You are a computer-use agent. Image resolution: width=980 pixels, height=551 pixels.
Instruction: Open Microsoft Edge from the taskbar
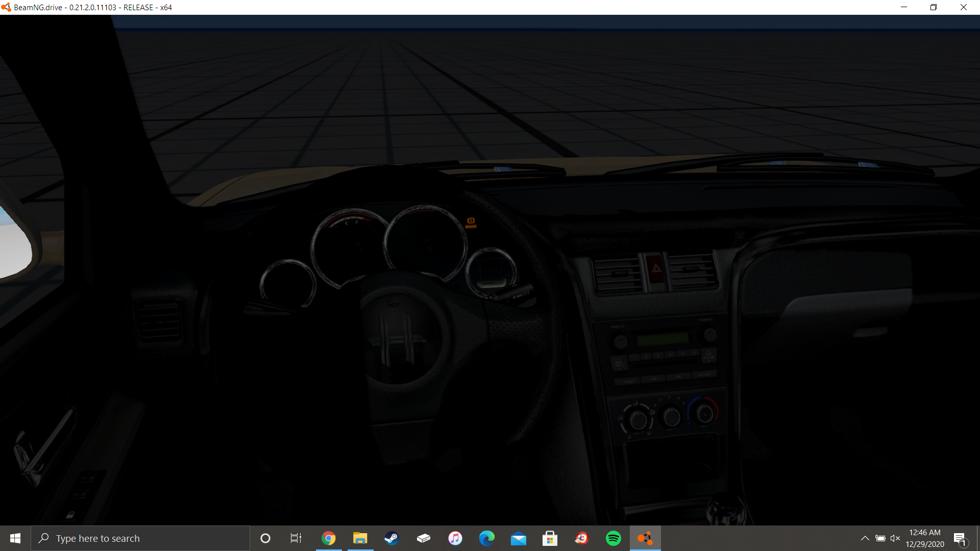pyautogui.click(x=487, y=538)
